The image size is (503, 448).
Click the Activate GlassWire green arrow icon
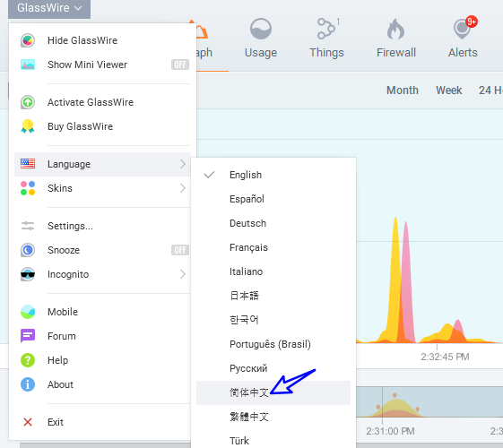[28, 102]
